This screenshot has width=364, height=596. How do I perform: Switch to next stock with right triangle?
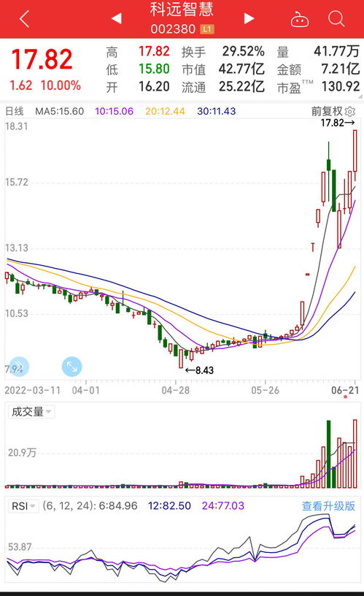(x=249, y=18)
